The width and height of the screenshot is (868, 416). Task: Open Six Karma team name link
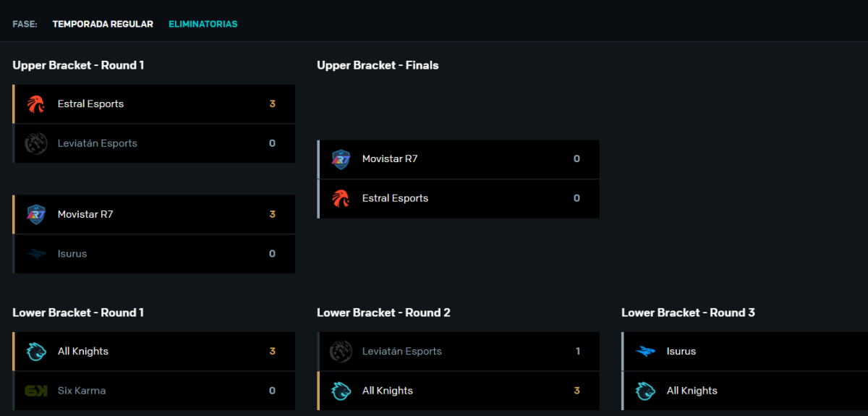click(x=82, y=391)
